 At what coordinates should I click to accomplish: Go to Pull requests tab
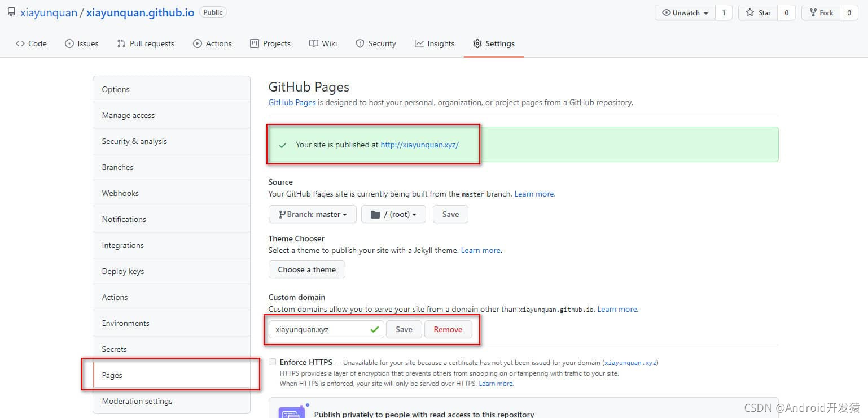pos(146,43)
